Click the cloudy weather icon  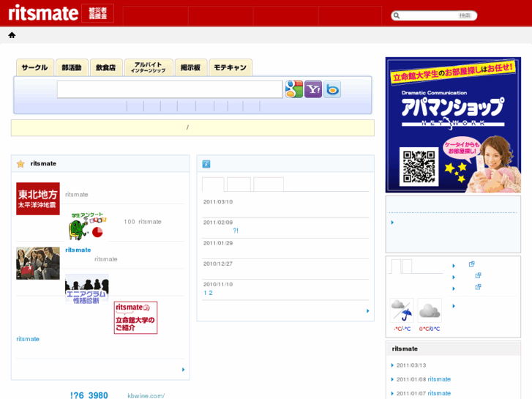pos(430,310)
